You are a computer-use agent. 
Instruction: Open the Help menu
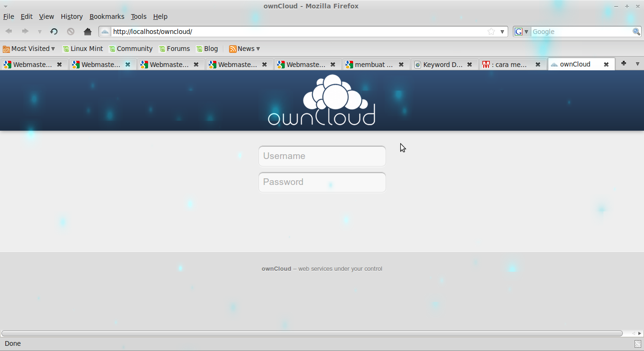tap(160, 17)
